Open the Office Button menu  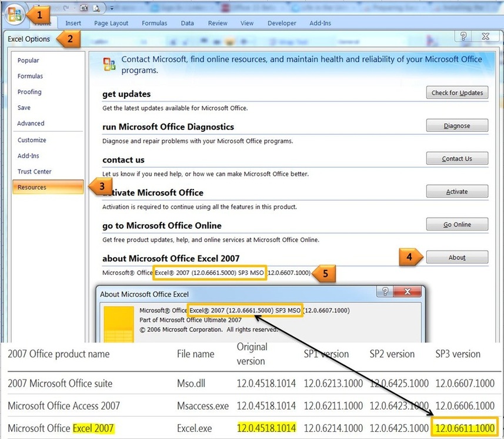pos(15,14)
